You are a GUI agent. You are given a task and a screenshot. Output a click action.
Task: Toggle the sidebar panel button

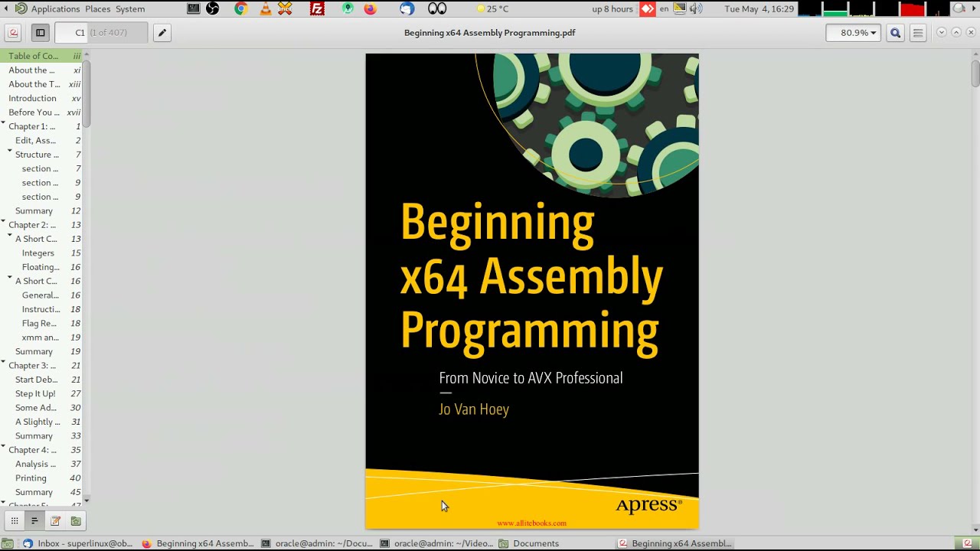(x=41, y=33)
